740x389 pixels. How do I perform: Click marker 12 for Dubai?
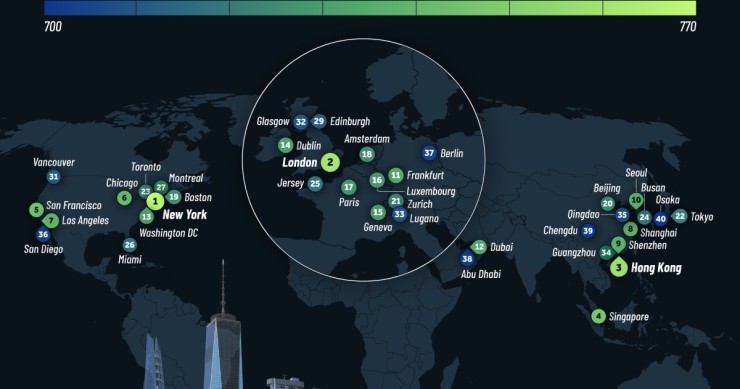(479, 246)
